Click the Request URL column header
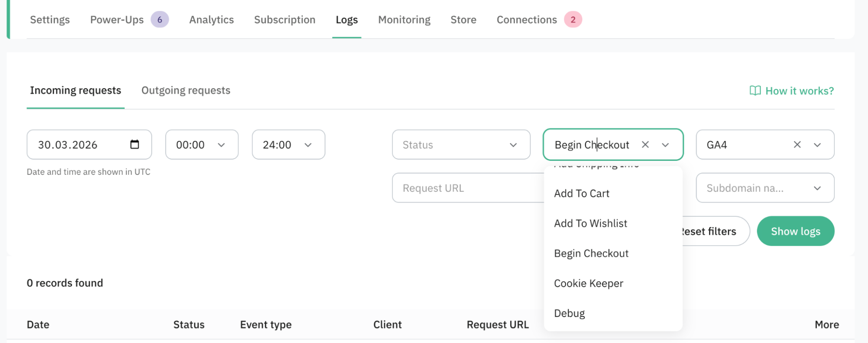The width and height of the screenshot is (868, 343). point(498,324)
